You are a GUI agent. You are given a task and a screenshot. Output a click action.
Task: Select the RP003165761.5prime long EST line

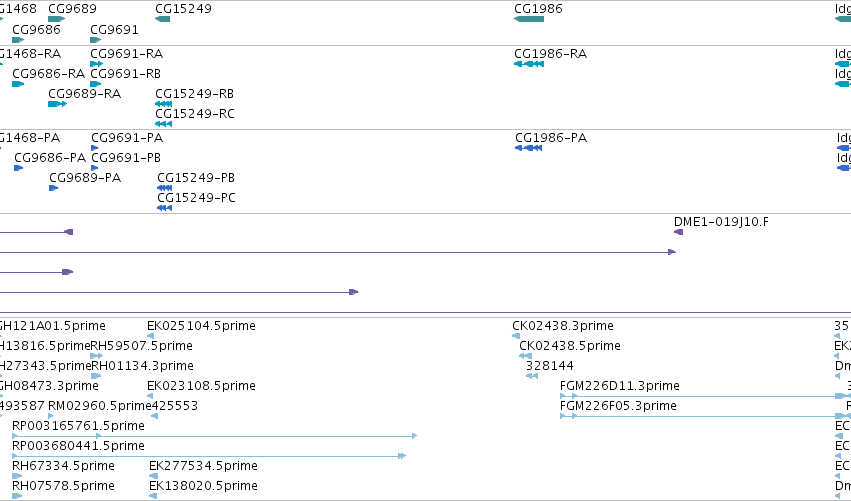214,436
